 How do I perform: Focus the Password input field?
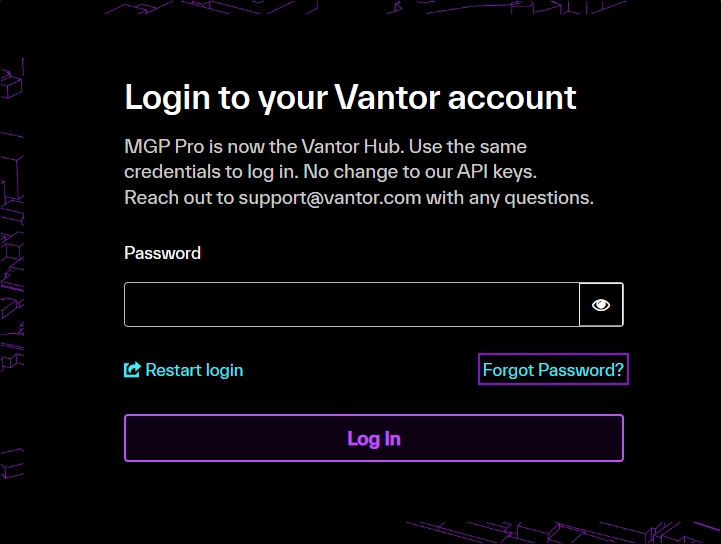[351, 305]
